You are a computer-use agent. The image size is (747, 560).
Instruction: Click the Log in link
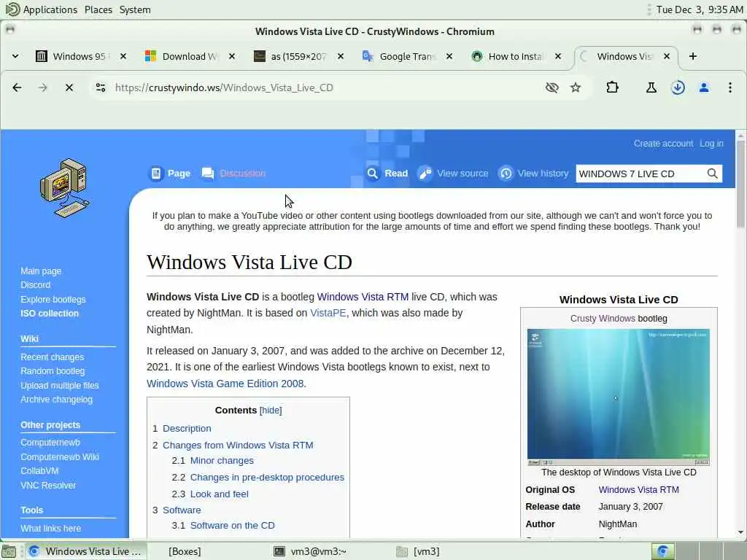coord(711,144)
